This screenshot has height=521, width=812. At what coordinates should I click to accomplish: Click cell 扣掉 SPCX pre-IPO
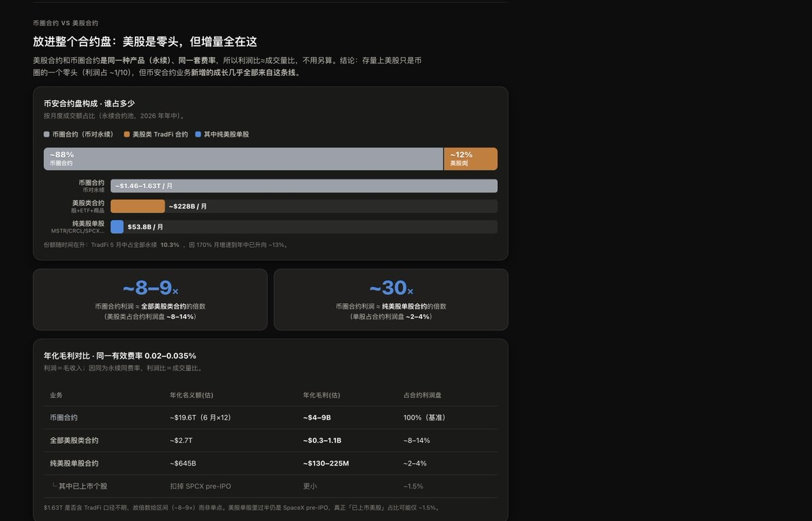coord(200,486)
